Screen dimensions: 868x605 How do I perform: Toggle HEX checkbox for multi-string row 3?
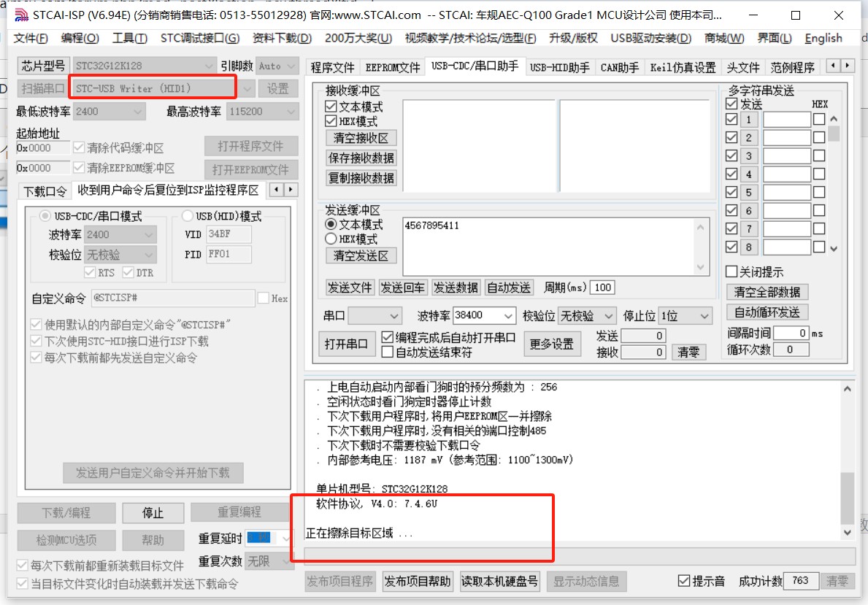click(819, 155)
